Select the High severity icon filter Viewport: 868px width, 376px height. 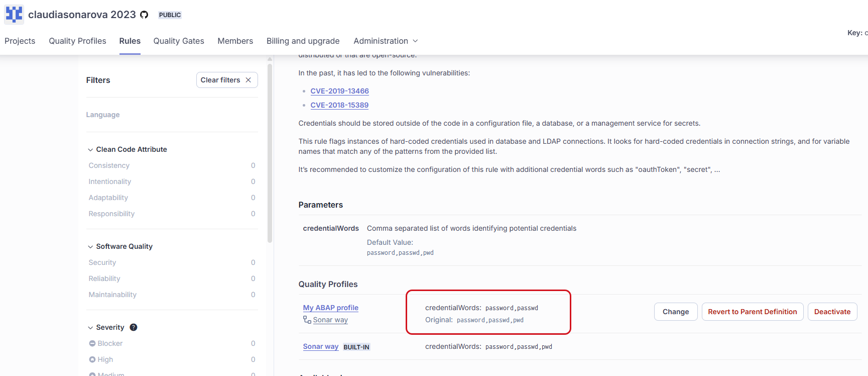pos(92,359)
